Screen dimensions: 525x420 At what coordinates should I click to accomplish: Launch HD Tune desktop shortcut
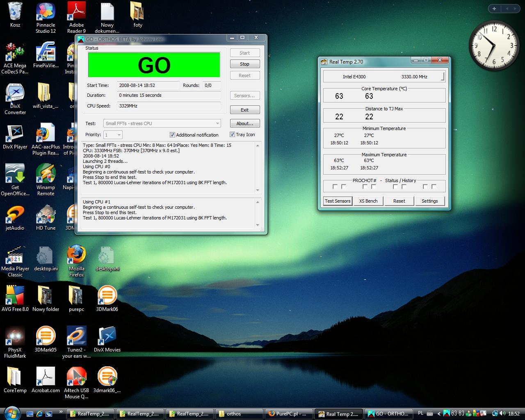click(x=46, y=217)
